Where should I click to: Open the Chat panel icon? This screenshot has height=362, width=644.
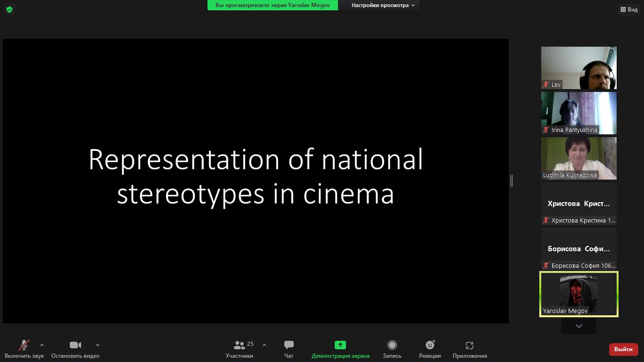tap(289, 346)
